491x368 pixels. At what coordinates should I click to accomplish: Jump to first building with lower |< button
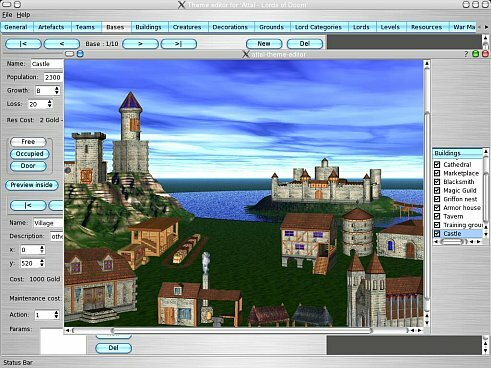[x=28, y=205]
